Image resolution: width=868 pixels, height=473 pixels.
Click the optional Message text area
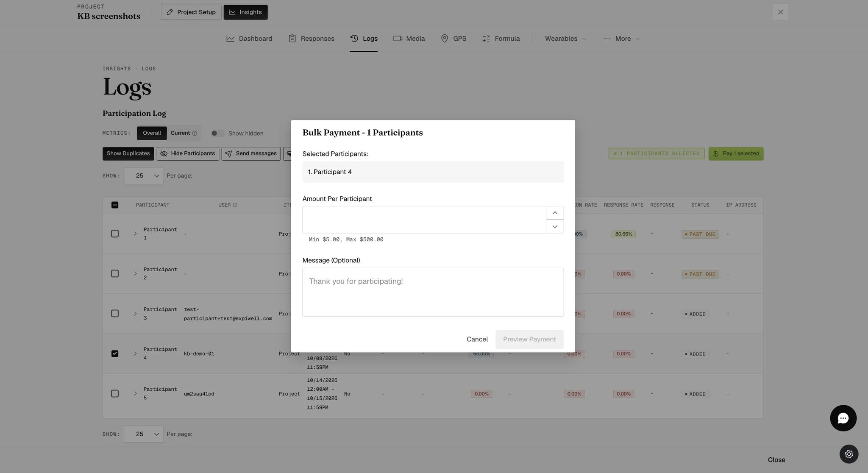[x=433, y=292]
